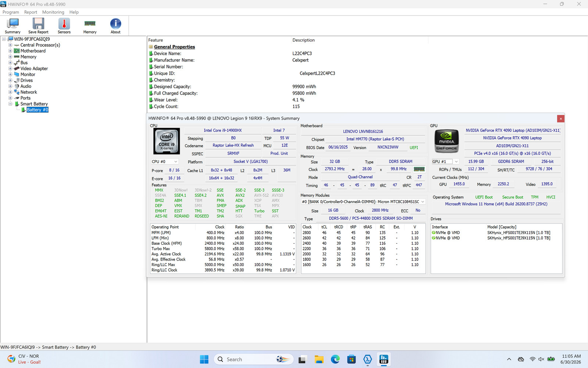Click the battery tray icon
The height and width of the screenshot is (368, 588).
pos(551,359)
